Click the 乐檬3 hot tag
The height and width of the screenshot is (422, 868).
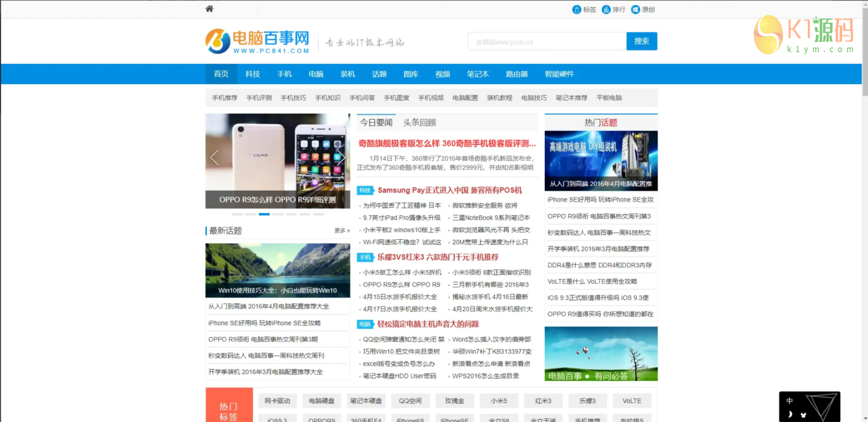587,401
